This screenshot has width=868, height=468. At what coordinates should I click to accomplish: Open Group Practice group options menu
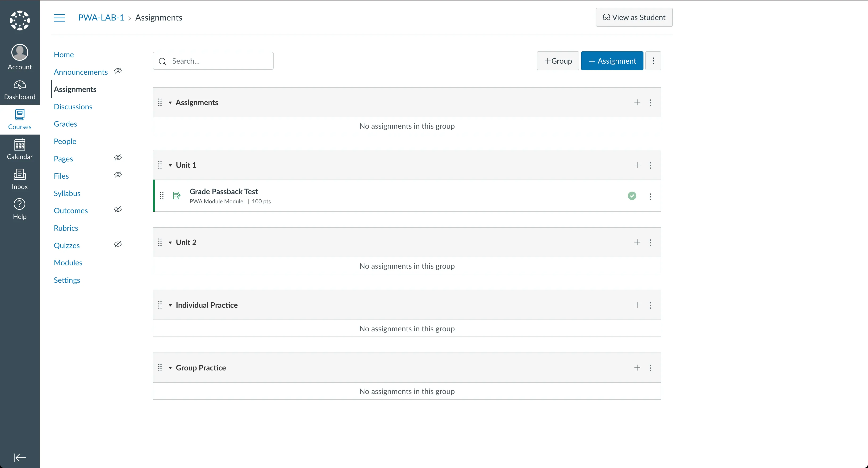click(650, 368)
